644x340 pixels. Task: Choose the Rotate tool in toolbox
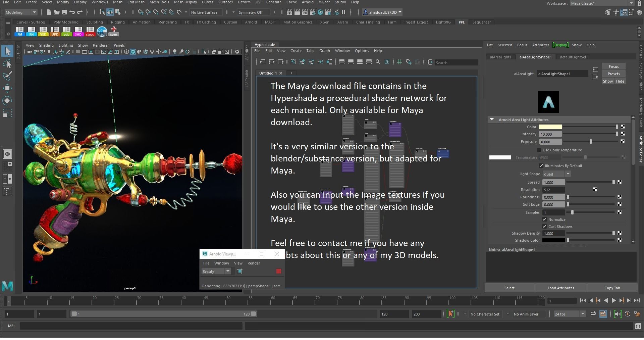(7, 101)
